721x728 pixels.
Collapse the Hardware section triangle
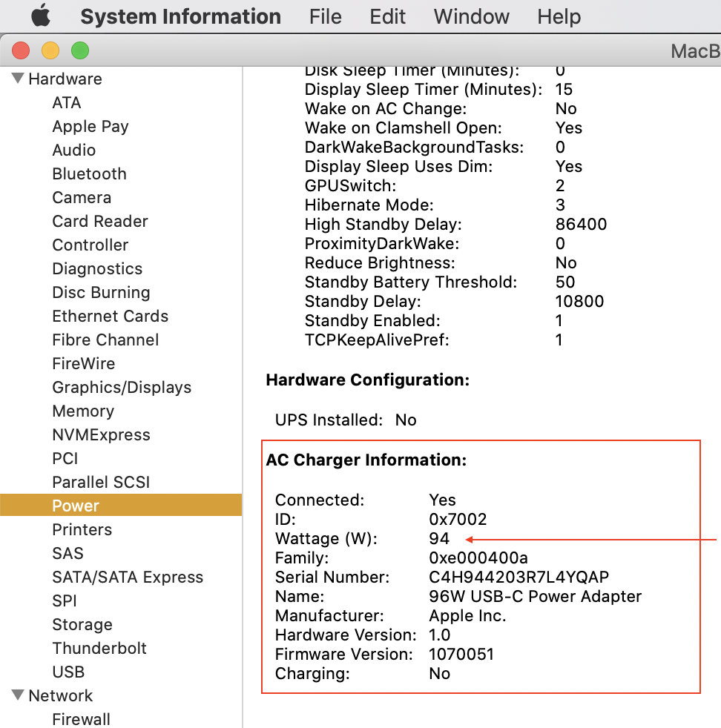[x=19, y=79]
